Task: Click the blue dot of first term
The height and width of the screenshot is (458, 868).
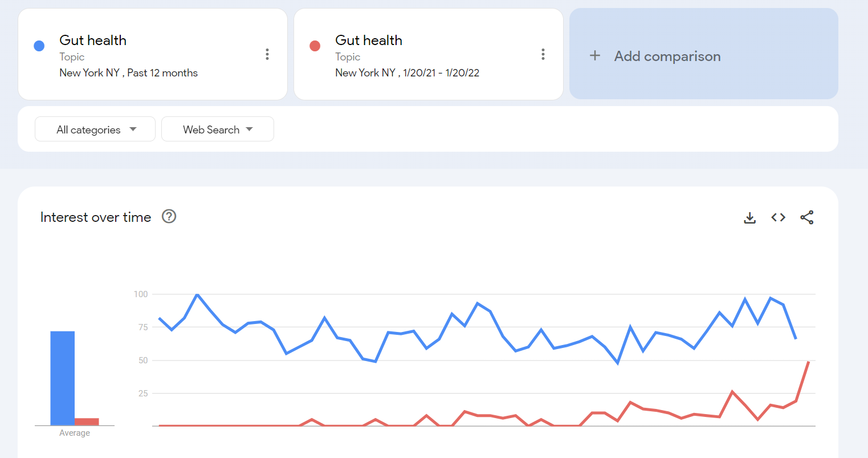Action: (39, 46)
